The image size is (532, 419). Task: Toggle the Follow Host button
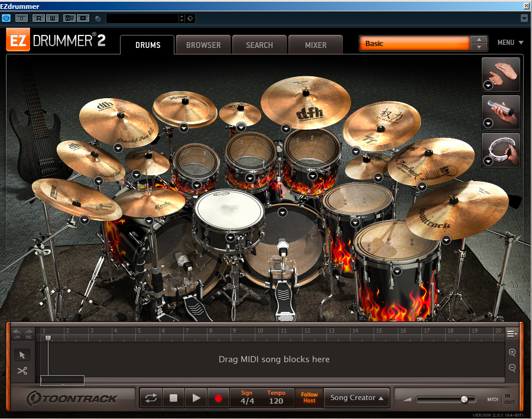click(x=309, y=398)
